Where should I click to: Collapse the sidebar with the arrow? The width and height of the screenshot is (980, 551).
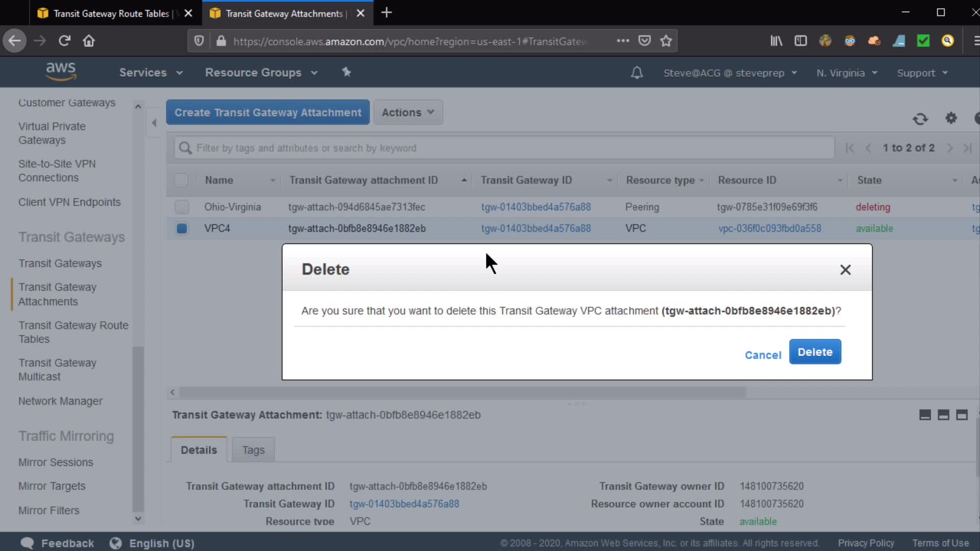[x=154, y=122]
